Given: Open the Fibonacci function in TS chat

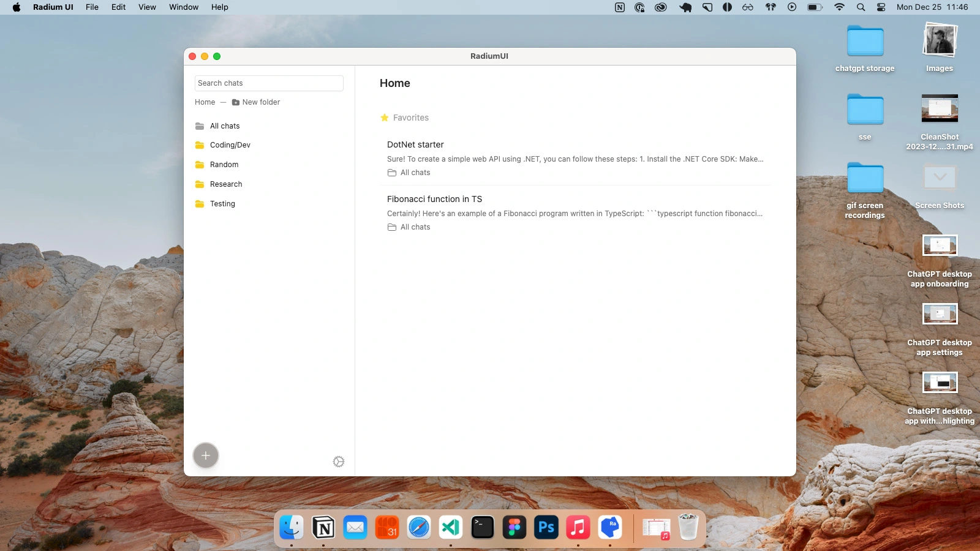Looking at the screenshot, I should click(576, 212).
